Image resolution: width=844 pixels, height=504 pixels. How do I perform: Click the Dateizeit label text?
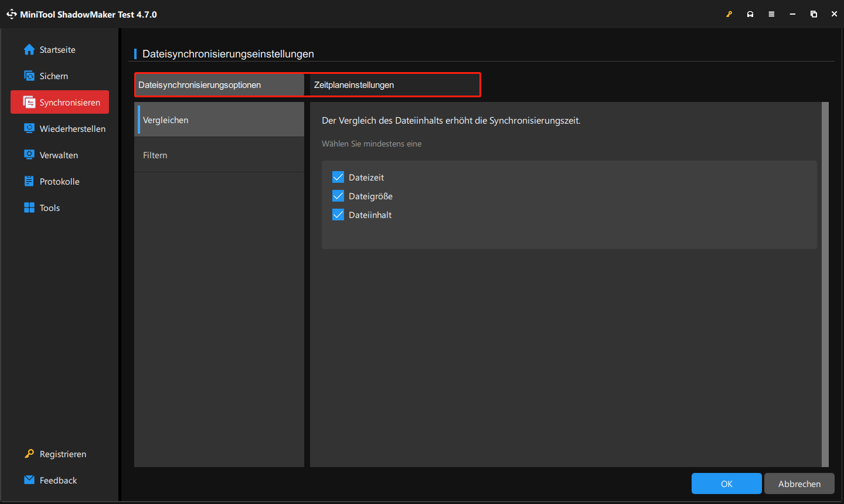(x=366, y=177)
